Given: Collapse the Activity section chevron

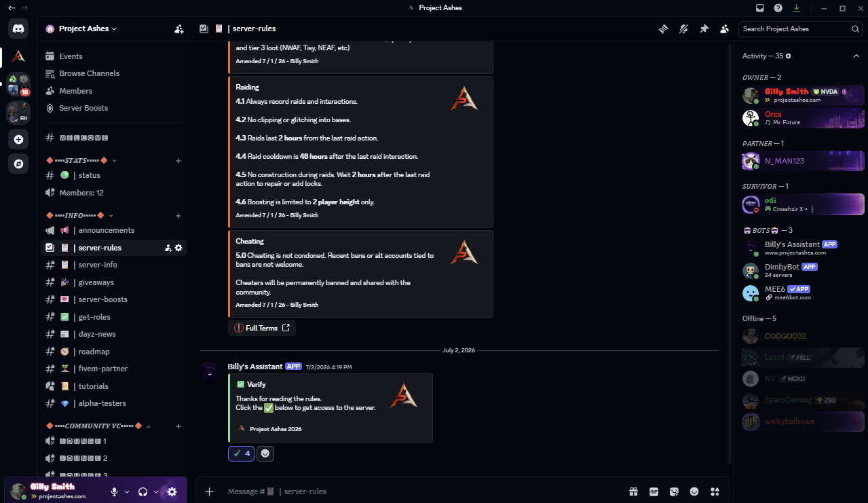Looking at the screenshot, I should [x=856, y=56].
